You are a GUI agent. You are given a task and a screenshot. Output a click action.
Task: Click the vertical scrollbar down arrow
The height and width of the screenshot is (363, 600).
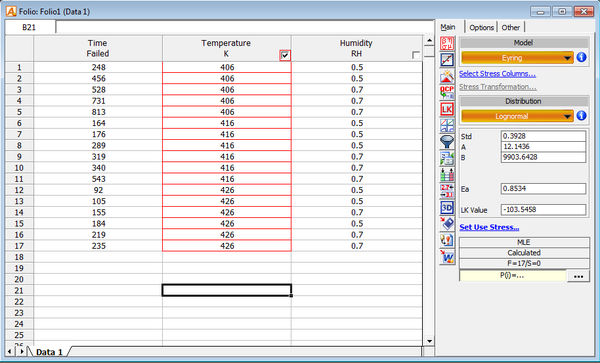point(429,341)
